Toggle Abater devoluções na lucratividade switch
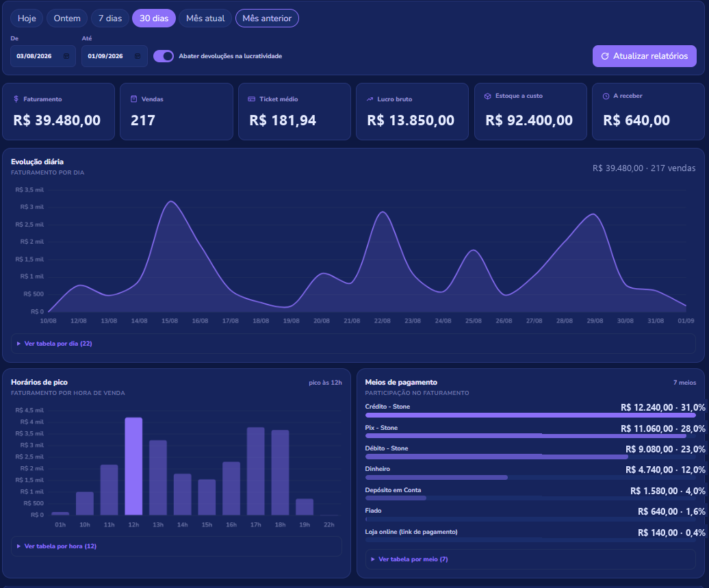 tap(164, 56)
